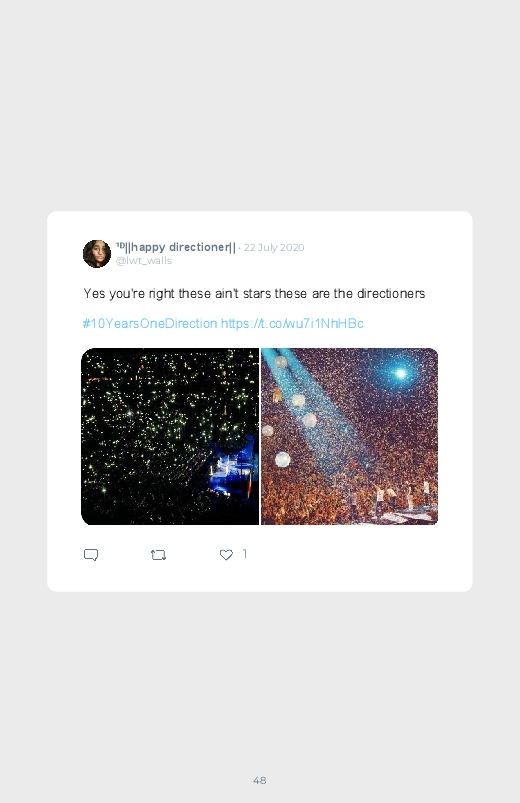The width and height of the screenshot is (520, 803).
Task: Click the page number 48
Action: [x=260, y=780]
